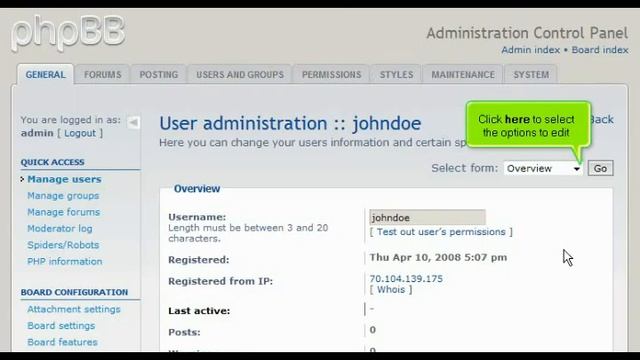640x360 pixels.
Task: Click the User administration :: johndoe heading
Action: 290,123
